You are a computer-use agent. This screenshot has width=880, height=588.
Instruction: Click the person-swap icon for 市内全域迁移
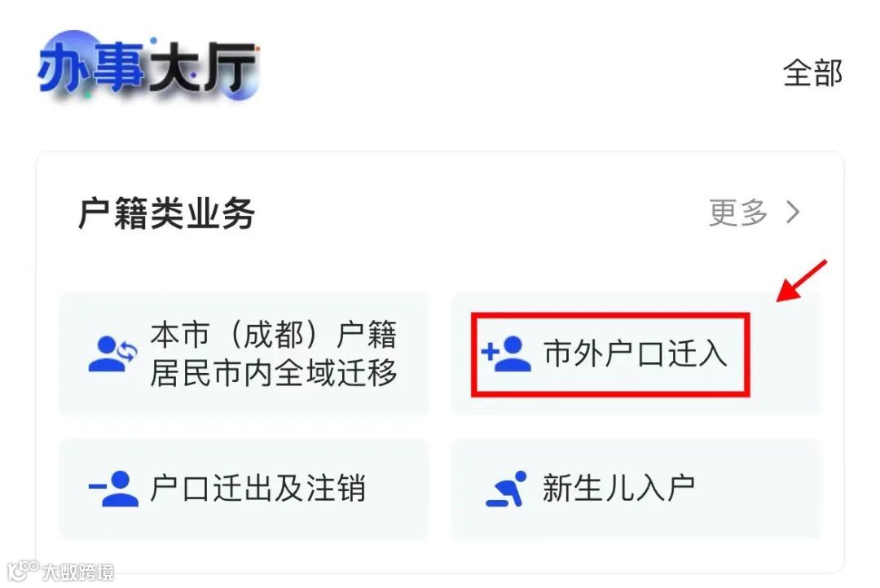112,353
